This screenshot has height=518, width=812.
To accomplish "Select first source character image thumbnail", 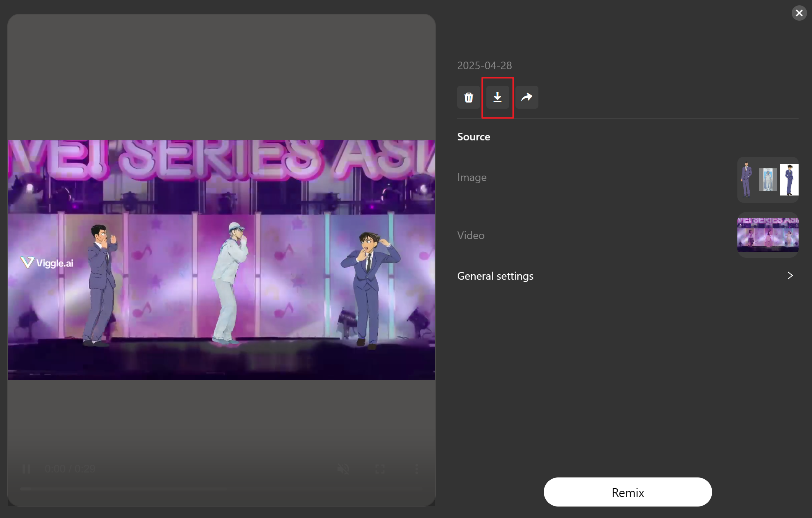I will (x=746, y=179).
